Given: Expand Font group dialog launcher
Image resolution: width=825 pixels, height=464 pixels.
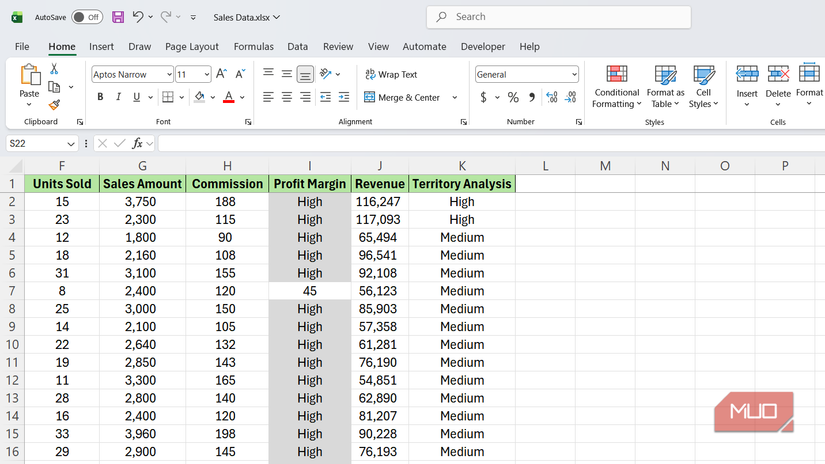Looking at the screenshot, I should tap(248, 122).
